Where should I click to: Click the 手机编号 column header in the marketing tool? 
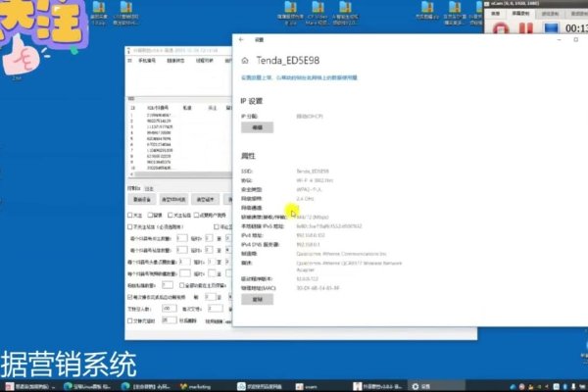coord(147,61)
